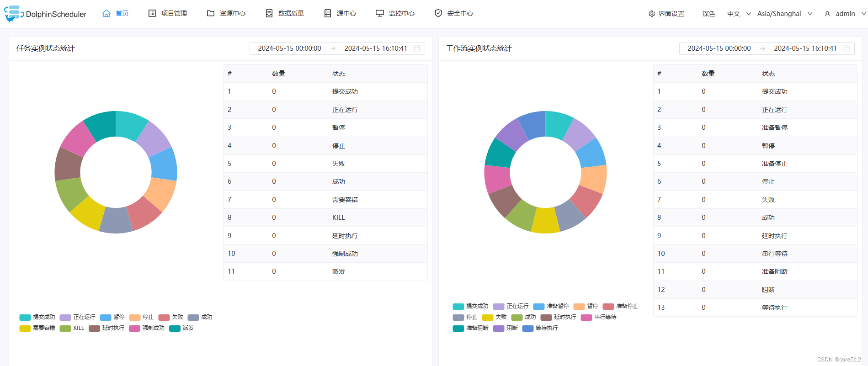
Task: Switch theme with the 深色 button
Action: coord(709,14)
